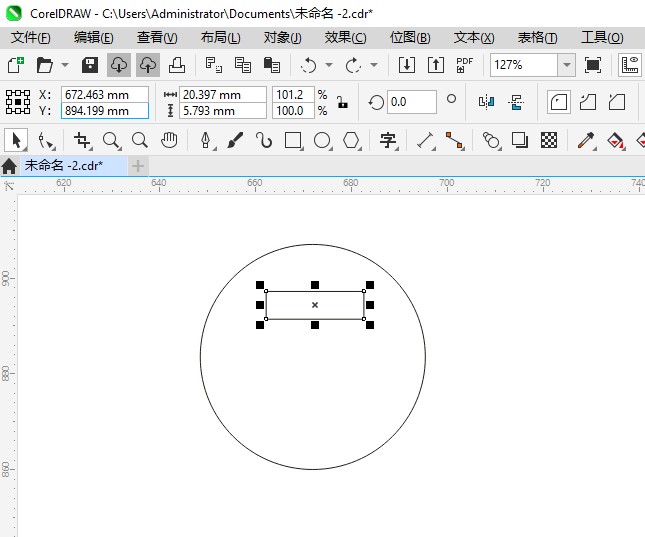The height and width of the screenshot is (537, 645).
Task: Click the 101.2 scale percentage field
Action: (294, 95)
